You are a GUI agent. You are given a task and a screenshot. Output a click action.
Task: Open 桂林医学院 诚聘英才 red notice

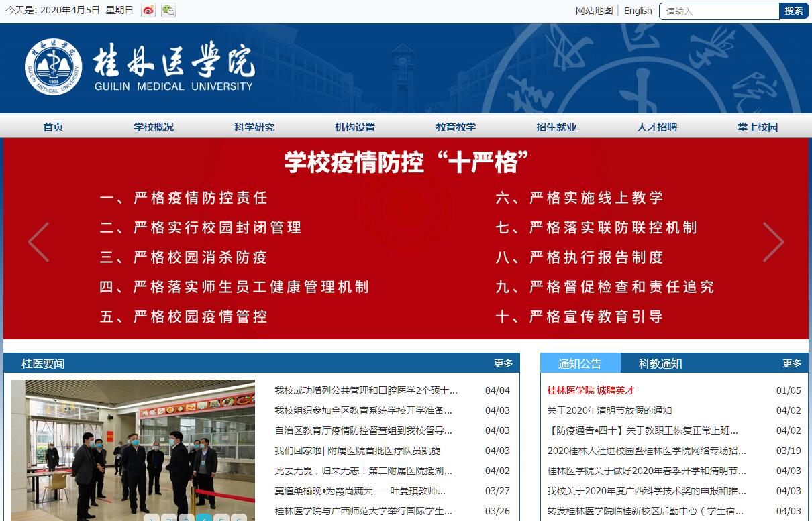tap(591, 390)
